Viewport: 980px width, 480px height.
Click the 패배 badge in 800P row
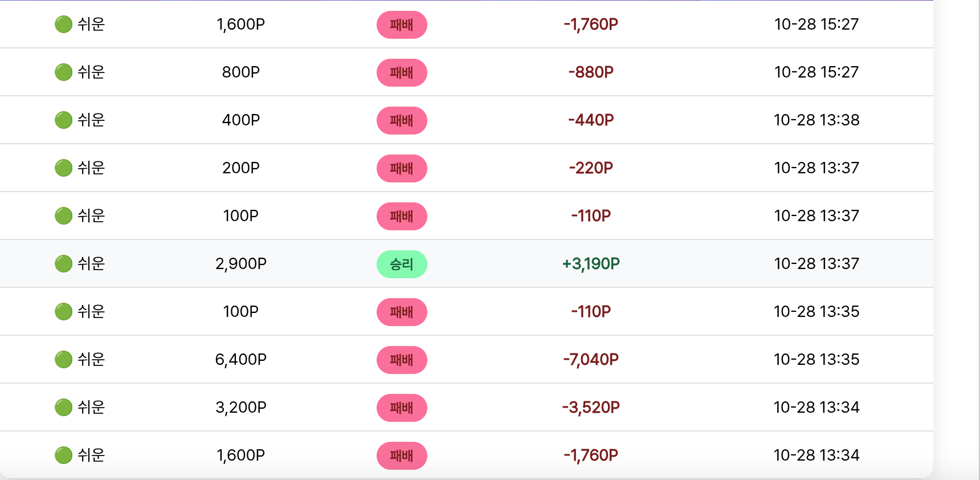[x=402, y=72]
